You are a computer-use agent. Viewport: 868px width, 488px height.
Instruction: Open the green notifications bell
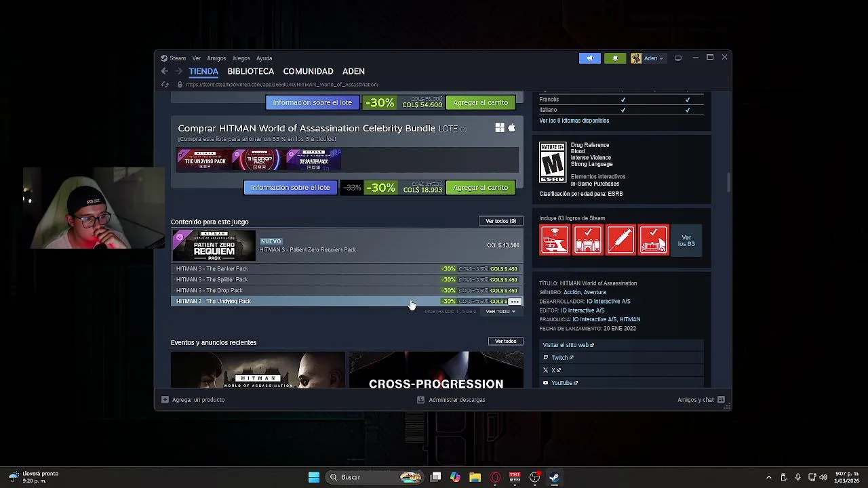[x=615, y=58]
